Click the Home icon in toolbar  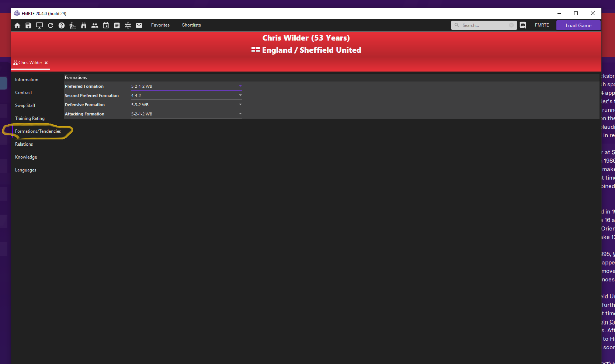(17, 25)
